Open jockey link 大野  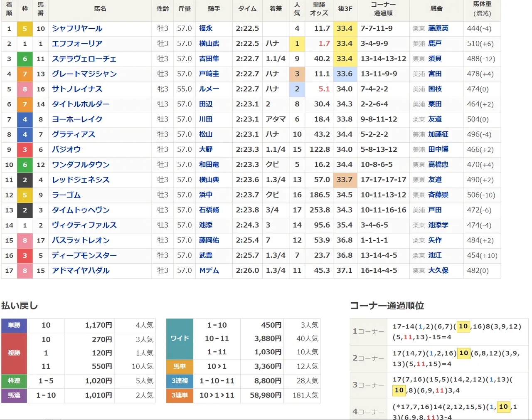[206, 149]
